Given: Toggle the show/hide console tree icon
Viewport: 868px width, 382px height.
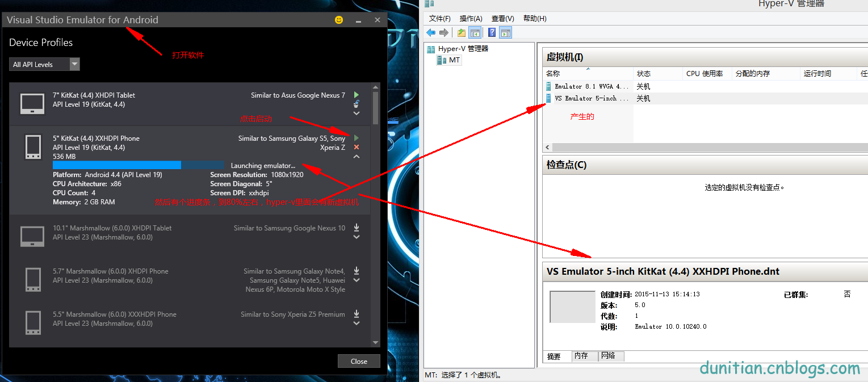Looking at the screenshot, I should coord(475,32).
